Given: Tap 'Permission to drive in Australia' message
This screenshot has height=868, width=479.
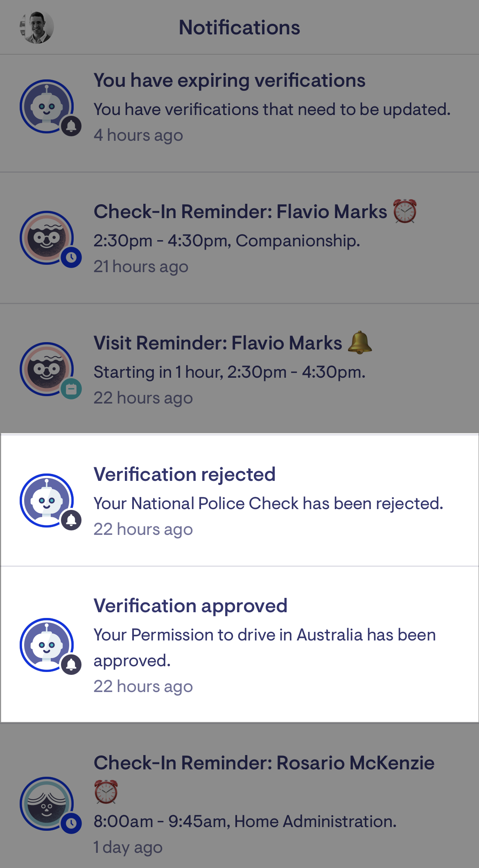Looking at the screenshot, I should coord(264,635).
